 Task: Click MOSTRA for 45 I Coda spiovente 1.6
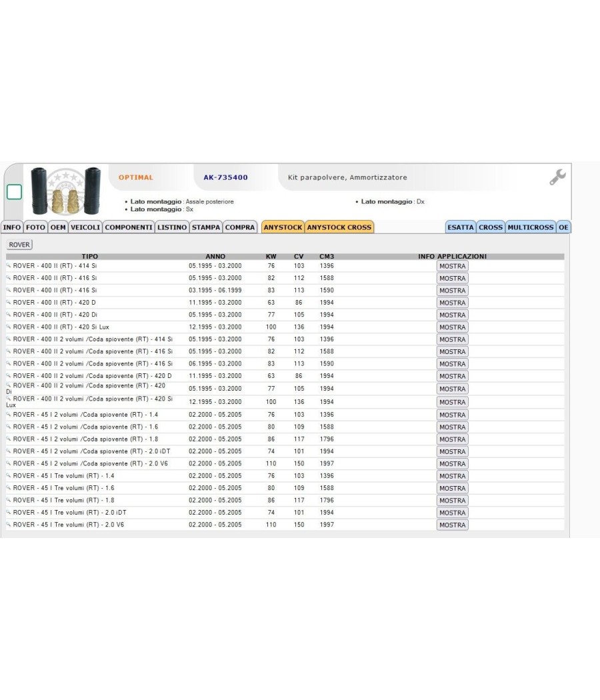[x=452, y=427]
